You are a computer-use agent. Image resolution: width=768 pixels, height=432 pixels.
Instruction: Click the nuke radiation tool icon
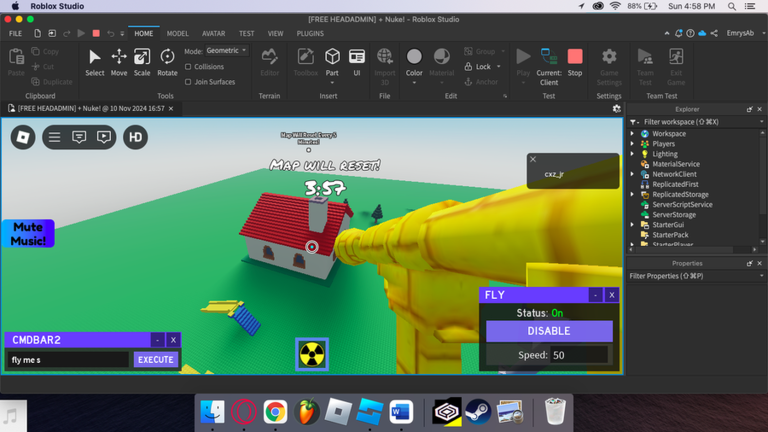(x=312, y=354)
